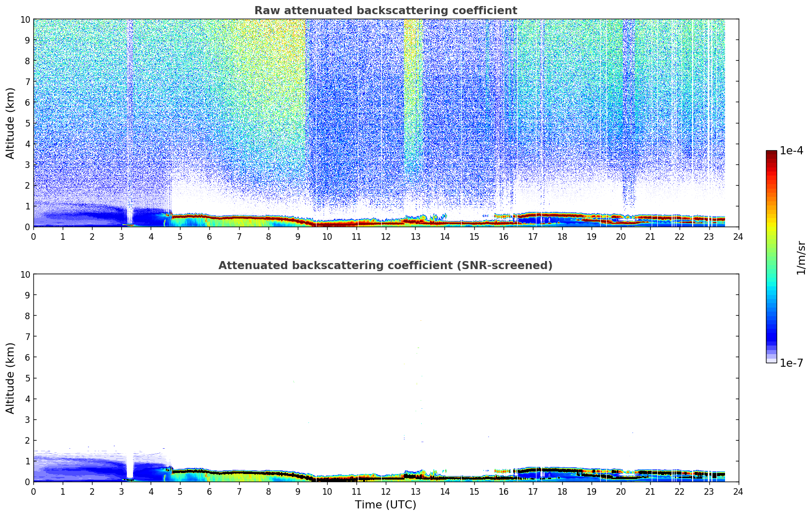Click the bottom plot's "Altitude (km)" label
Screen dimensions: 812x516
click(x=11, y=378)
